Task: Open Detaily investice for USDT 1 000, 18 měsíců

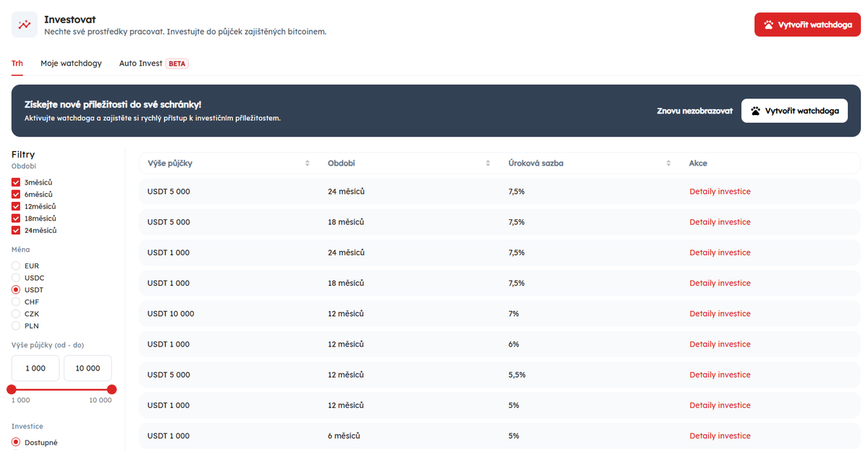Action: click(x=720, y=283)
